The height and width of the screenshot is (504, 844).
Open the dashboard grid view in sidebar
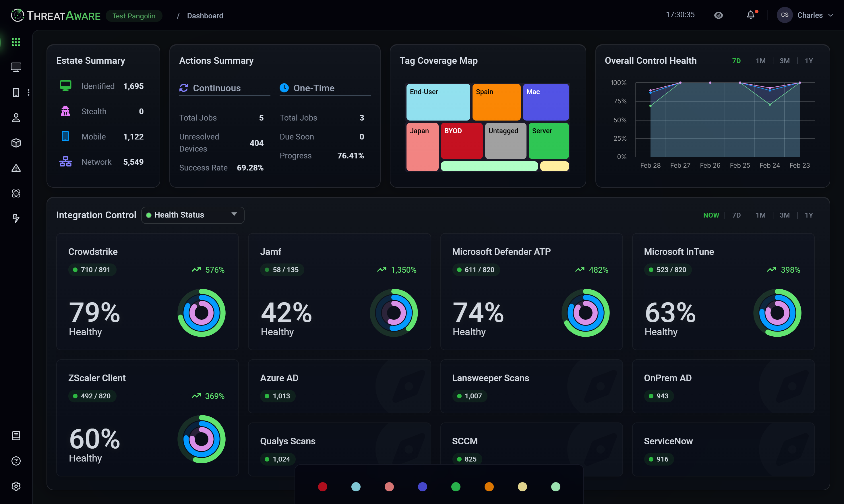(16, 42)
